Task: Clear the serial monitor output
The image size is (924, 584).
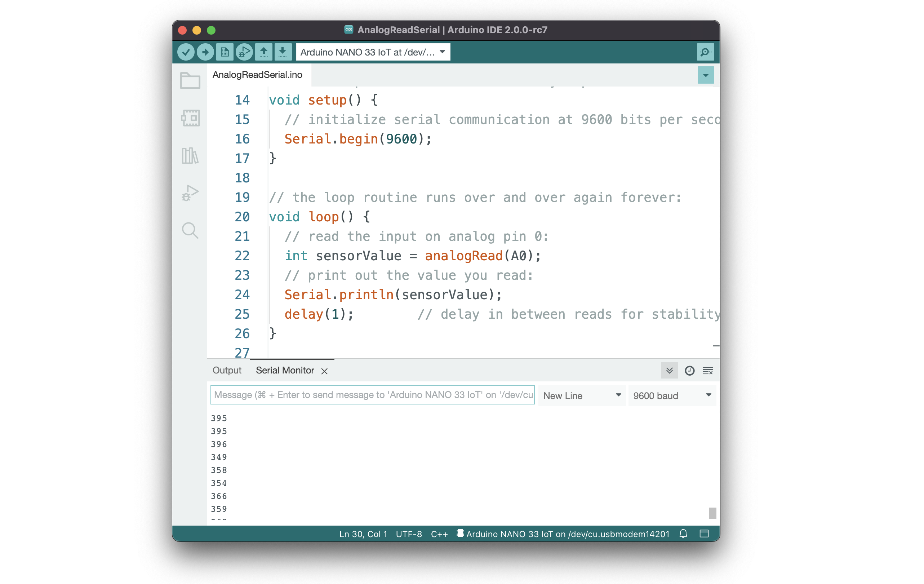Action: point(707,370)
